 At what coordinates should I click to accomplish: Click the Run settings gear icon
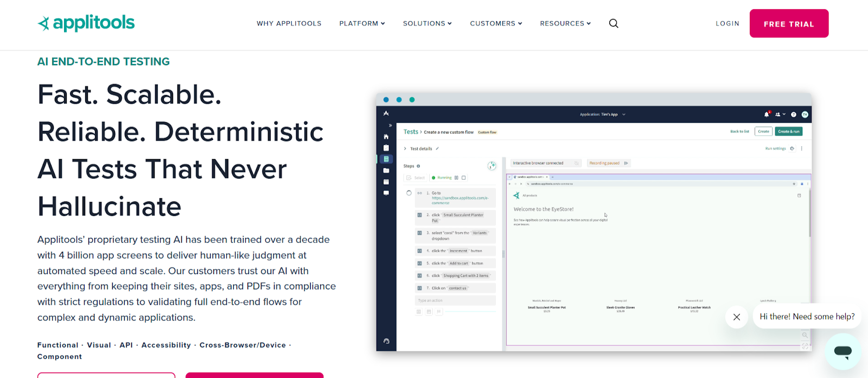[x=792, y=148]
